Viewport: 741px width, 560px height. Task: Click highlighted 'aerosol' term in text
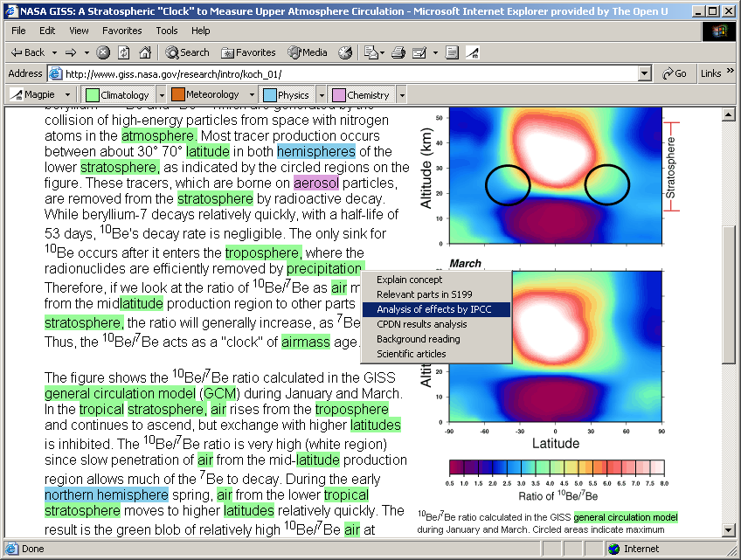[315, 183]
